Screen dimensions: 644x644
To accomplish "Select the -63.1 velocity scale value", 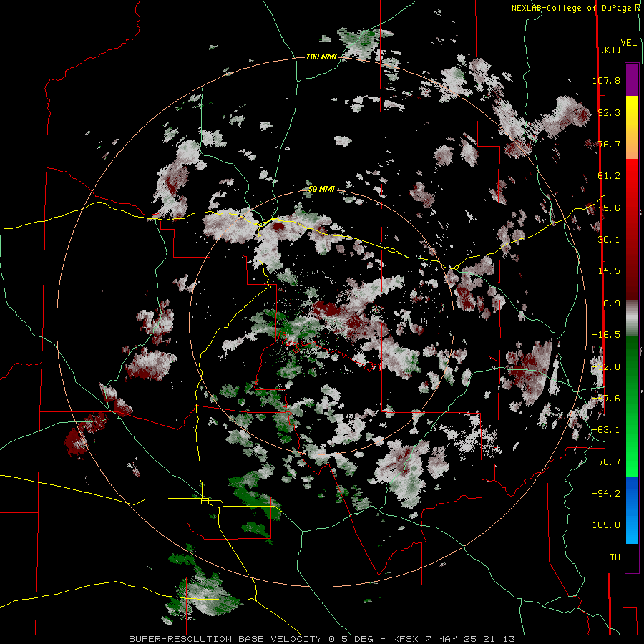I will [x=606, y=430].
